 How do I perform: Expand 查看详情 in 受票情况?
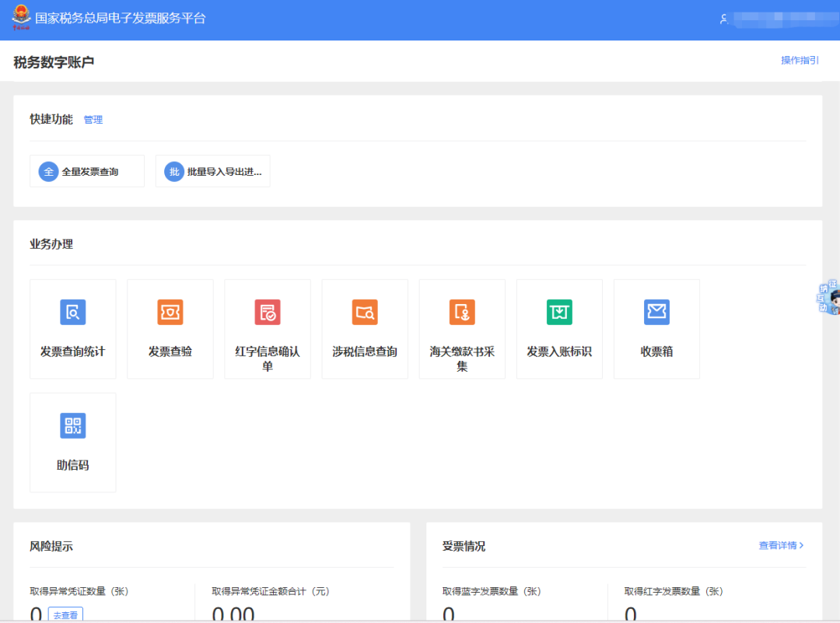coord(781,546)
